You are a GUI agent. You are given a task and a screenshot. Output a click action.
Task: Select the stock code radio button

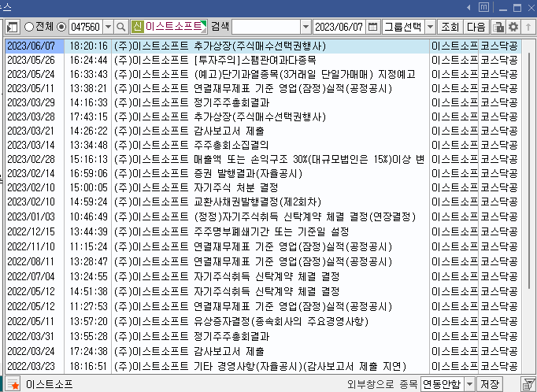point(61,27)
